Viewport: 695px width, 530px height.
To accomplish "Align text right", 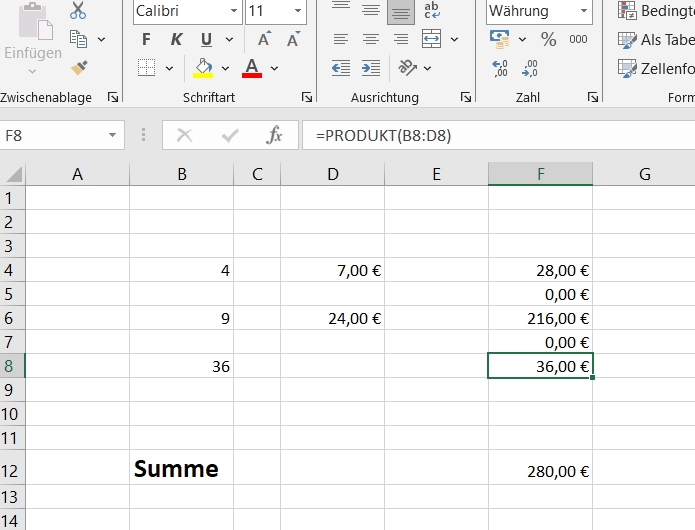I will pos(401,39).
